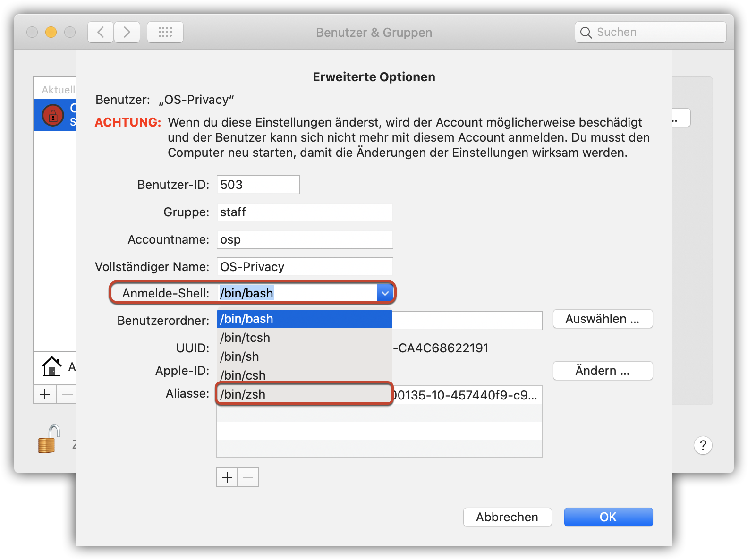Click the Abbrechen button
Image resolution: width=748 pixels, height=560 pixels.
[507, 517]
